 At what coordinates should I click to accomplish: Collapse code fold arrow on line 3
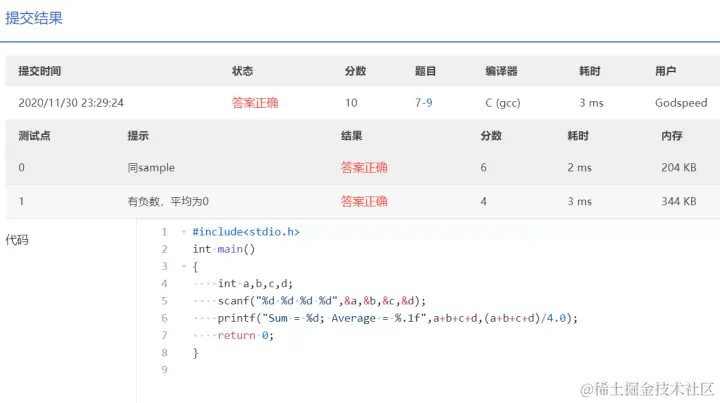184,266
